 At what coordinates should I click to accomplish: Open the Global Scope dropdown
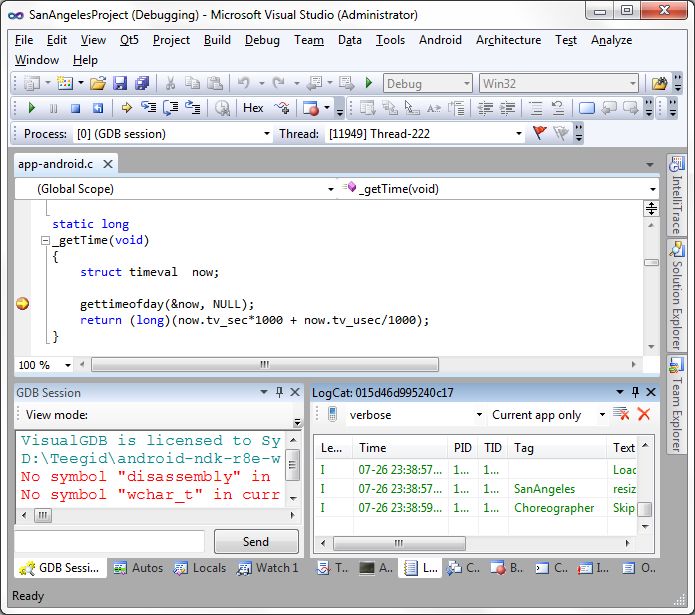pyautogui.click(x=331, y=189)
